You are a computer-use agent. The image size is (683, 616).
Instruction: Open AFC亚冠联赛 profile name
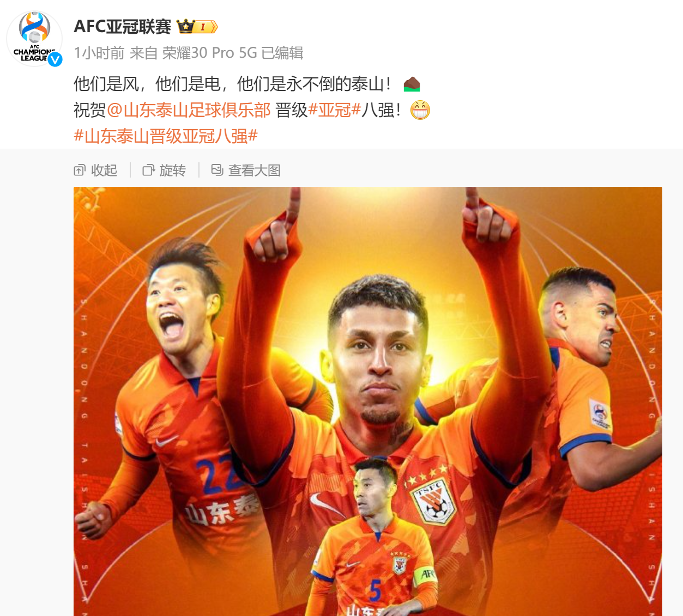pyautogui.click(x=123, y=26)
